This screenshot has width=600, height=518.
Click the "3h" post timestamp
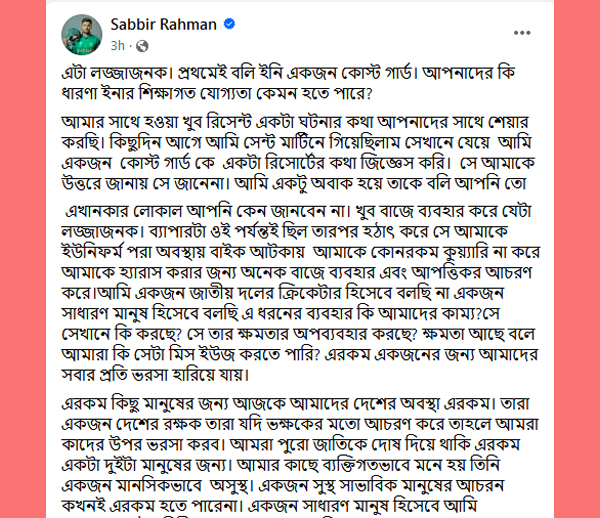(117, 46)
